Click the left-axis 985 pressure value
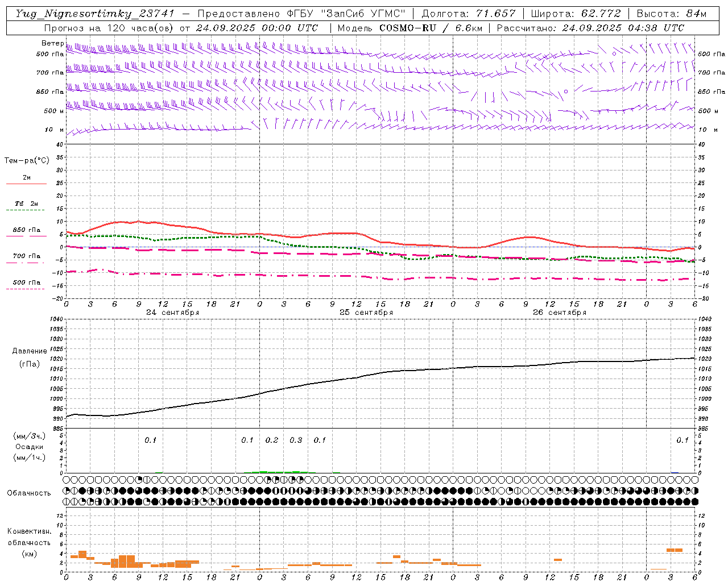This screenshot has height=582, width=728. pyautogui.click(x=57, y=429)
